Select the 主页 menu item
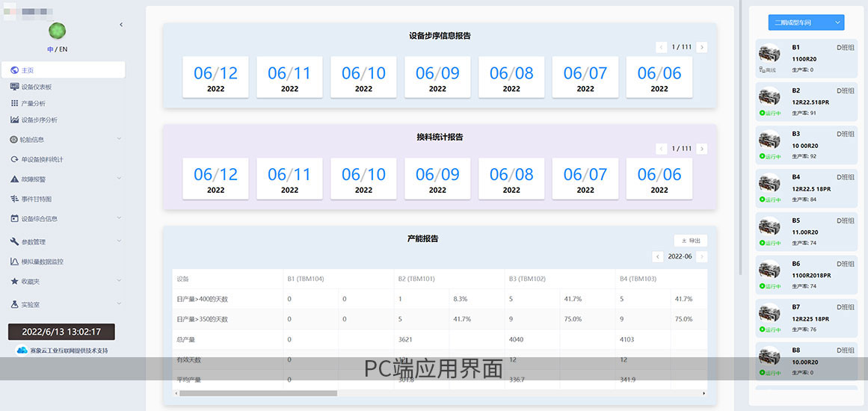Viewport: 868px width, 411px height. tap(63, 70)
